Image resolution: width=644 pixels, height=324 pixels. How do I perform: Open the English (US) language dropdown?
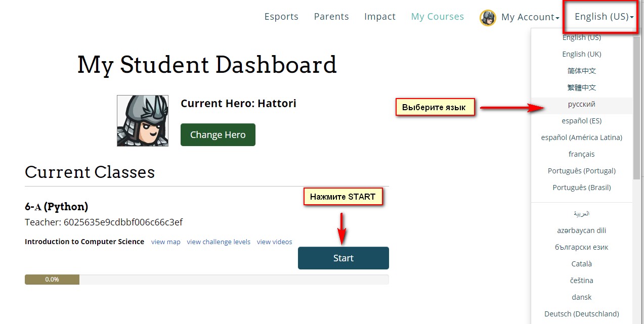click(x=604, y=17)
